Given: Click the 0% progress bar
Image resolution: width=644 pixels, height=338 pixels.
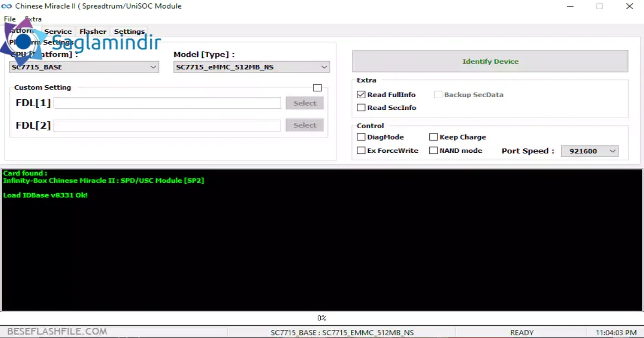Looking at the screenshot, I should [x=322, y=318].
